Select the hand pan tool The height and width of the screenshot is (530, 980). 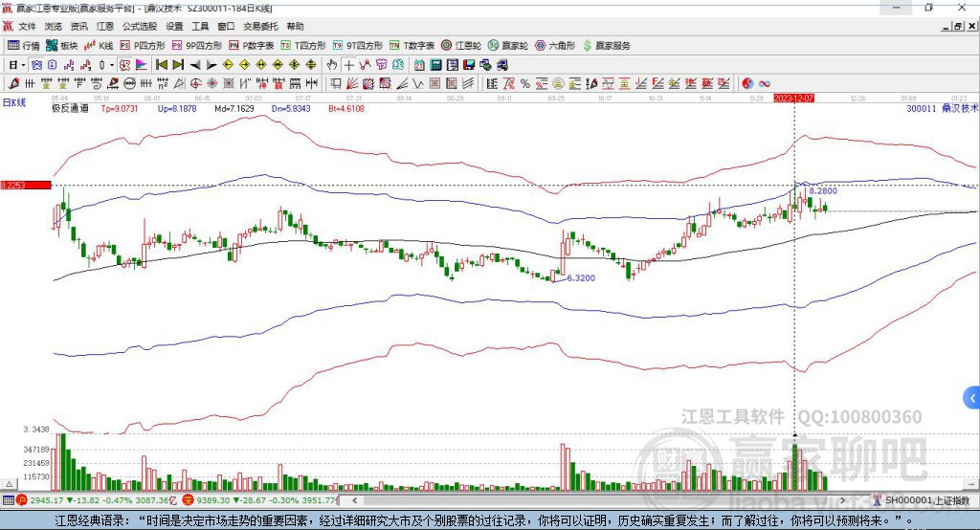331,65
